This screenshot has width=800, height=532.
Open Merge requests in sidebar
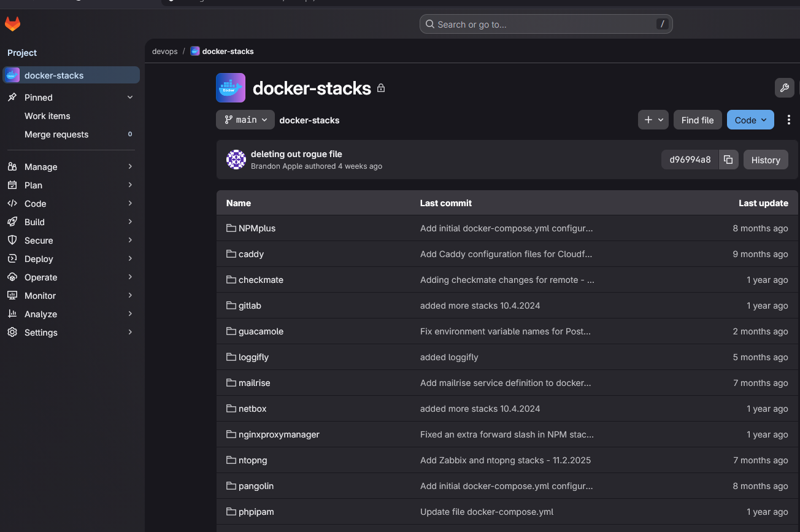(x=71, y=134)
